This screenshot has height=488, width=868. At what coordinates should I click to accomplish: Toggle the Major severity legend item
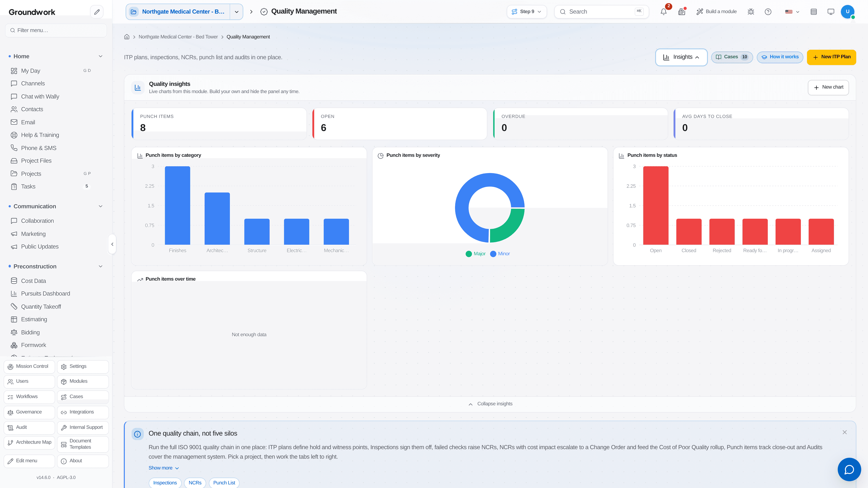click(475, 253)
